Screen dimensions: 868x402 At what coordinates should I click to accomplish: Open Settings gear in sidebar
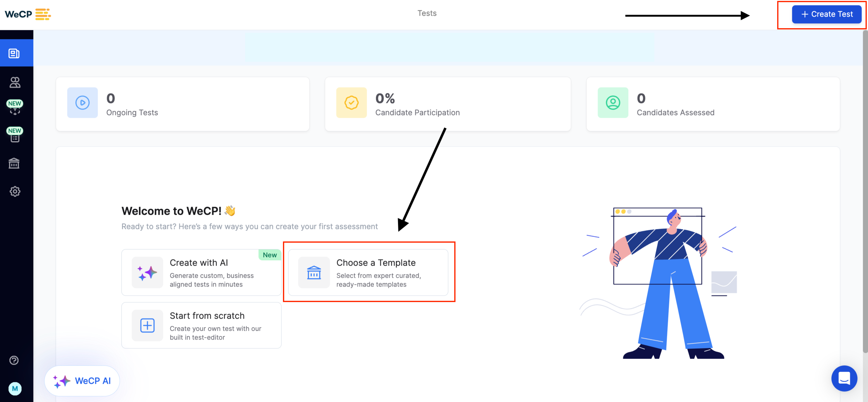[x=15, y=191]
